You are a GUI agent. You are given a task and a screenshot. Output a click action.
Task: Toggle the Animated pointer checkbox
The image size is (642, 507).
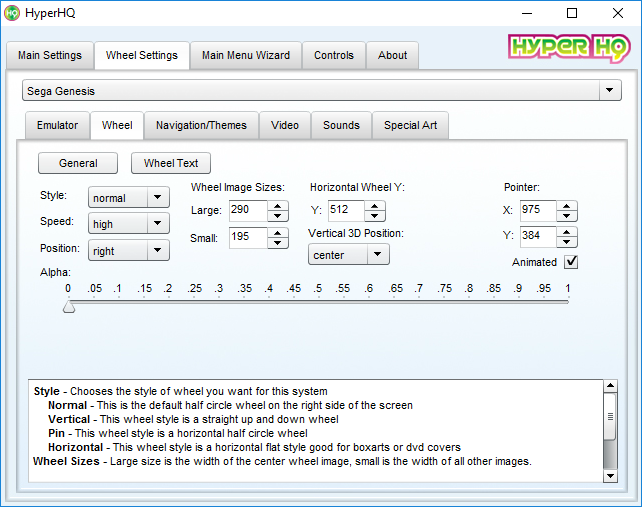[x=571, y=262]
